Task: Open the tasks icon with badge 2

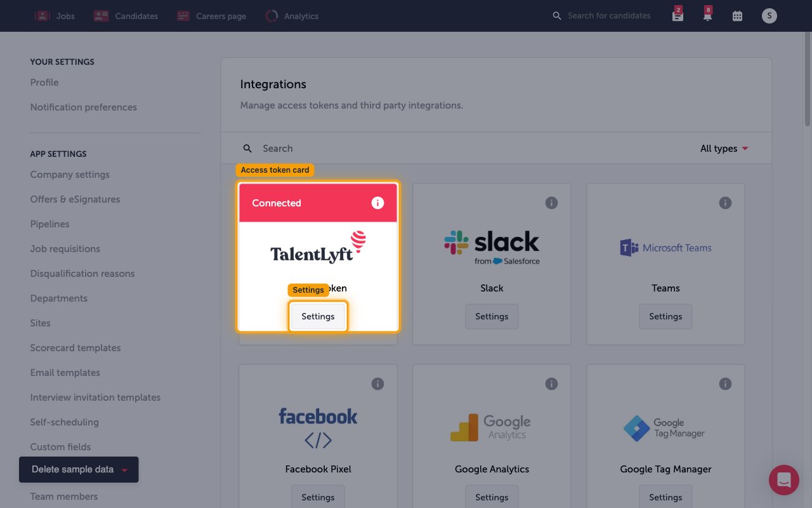Action: coord(678,15)
